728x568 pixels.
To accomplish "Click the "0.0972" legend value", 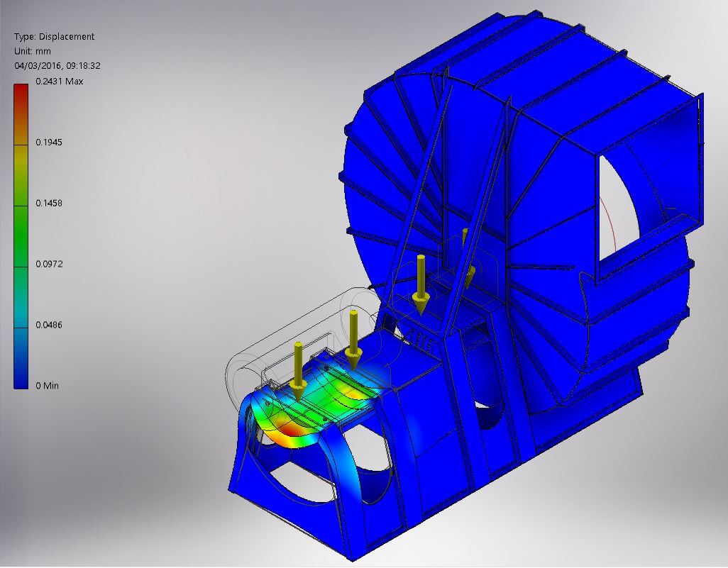I will pyautogui.click(x=49, y=264).
